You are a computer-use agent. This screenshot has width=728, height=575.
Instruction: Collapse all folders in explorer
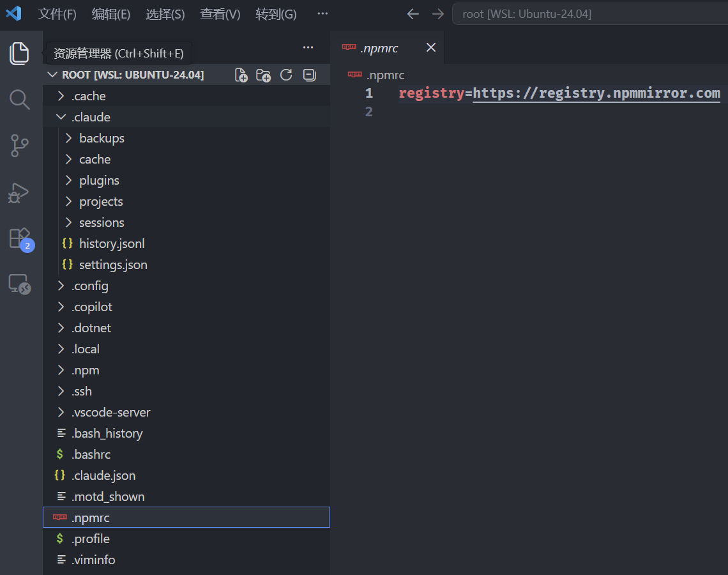tap(309, 75)
